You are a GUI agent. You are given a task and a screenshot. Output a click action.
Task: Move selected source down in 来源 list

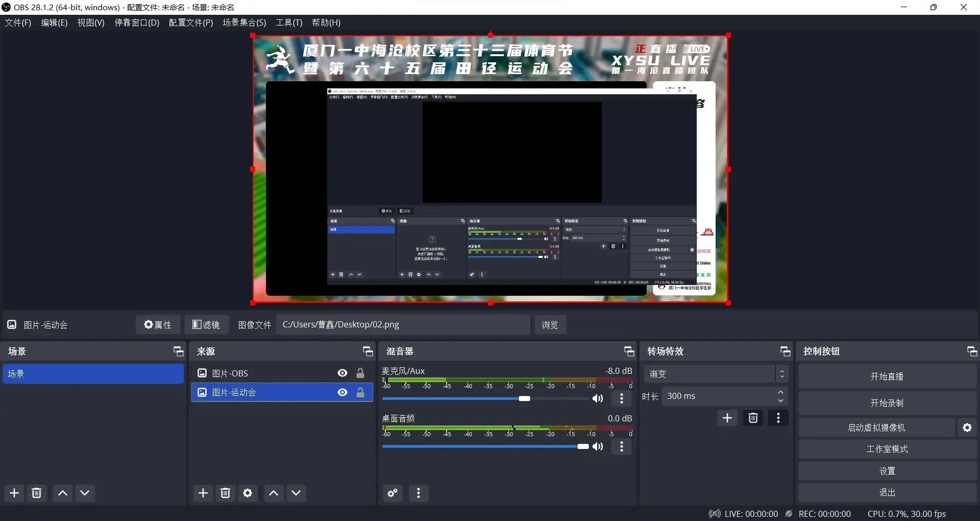pyautogui.click(x=296, y=493)
